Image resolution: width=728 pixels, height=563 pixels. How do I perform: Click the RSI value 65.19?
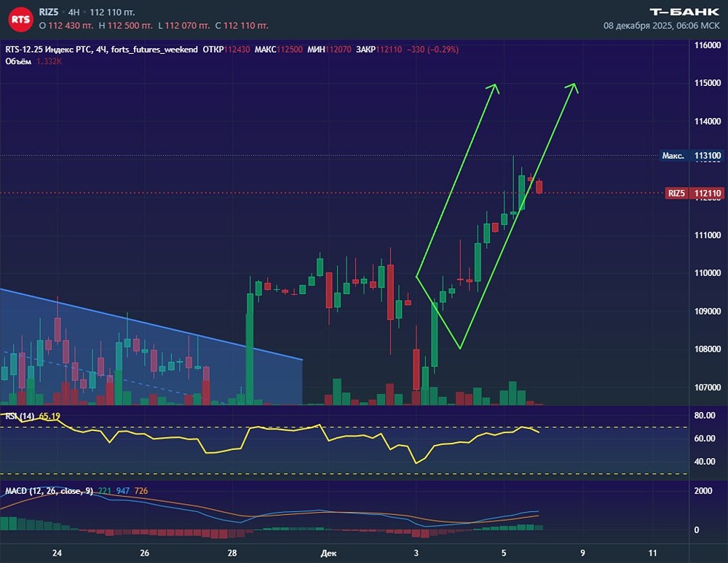tap(50, 416)
